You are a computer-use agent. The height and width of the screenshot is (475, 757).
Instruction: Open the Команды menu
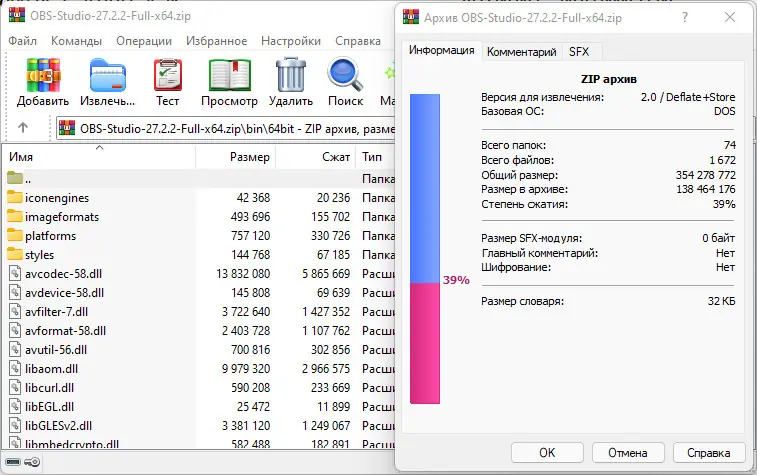pos(76,41)
